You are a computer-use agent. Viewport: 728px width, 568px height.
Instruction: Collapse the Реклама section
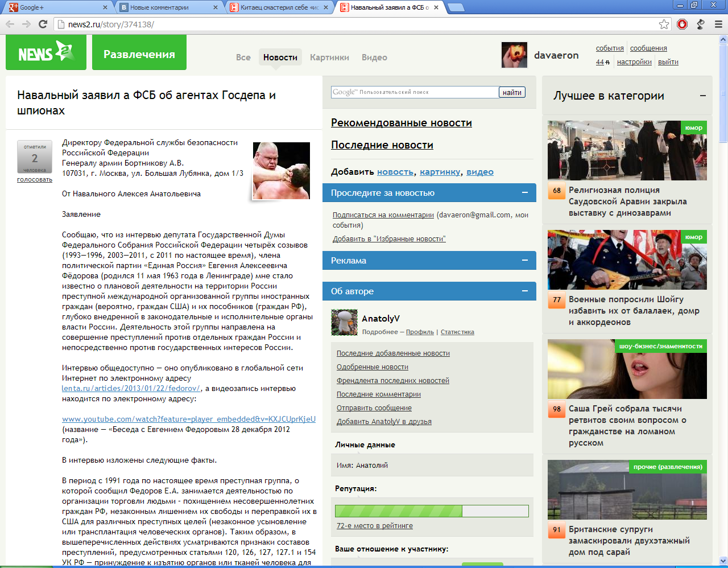tap(525, 260)
